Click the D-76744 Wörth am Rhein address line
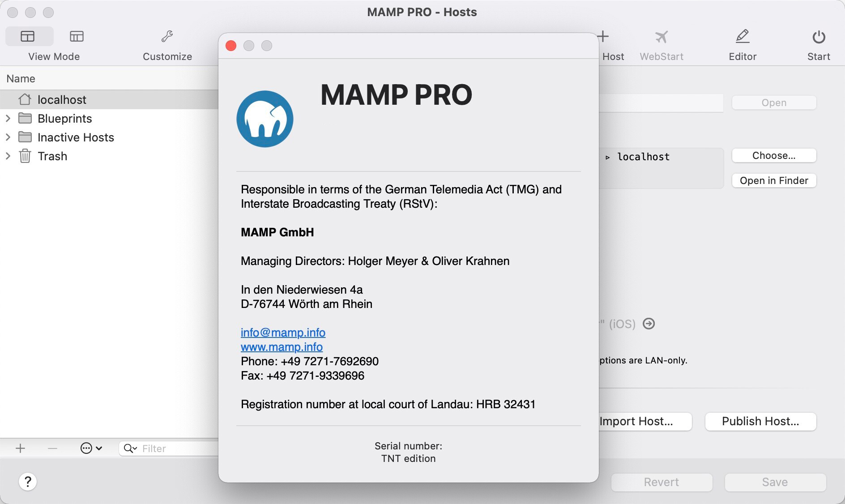The width and height of the screenshot is (845, 504). pos(307,304)
